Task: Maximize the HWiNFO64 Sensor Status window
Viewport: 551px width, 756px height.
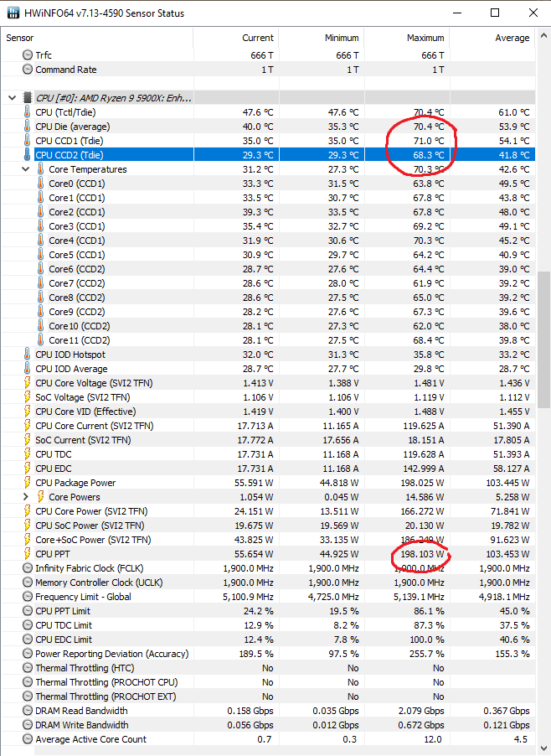Action: tap(495, 13)
